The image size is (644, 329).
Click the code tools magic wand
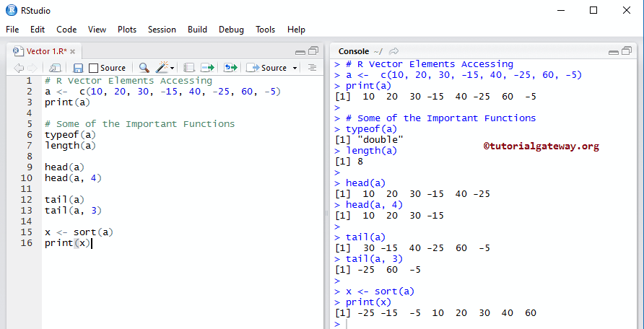162,67
